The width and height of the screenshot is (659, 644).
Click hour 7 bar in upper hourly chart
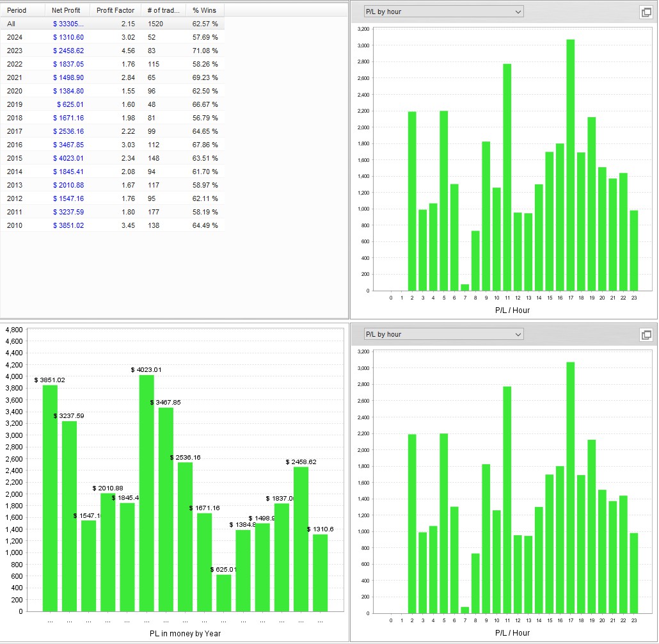[465, 287]
